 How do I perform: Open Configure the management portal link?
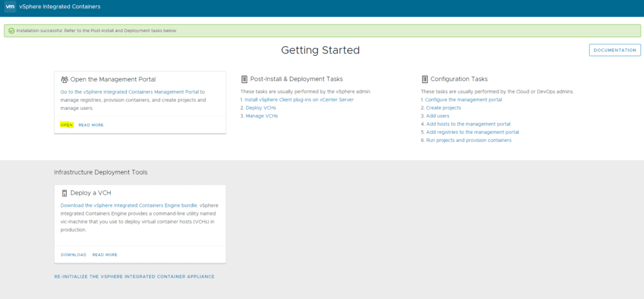point(463,100)
